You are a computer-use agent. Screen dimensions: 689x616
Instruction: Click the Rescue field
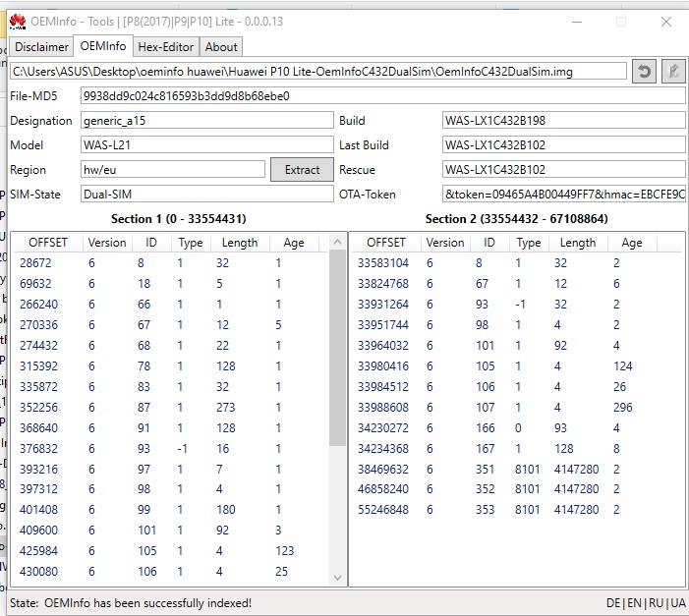click(564, 170)
